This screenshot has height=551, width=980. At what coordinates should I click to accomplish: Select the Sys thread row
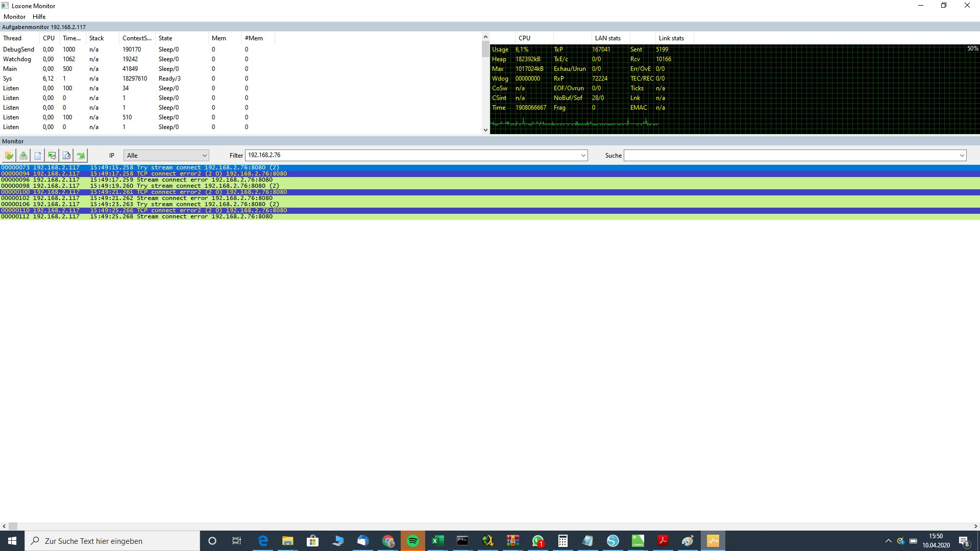8,79
